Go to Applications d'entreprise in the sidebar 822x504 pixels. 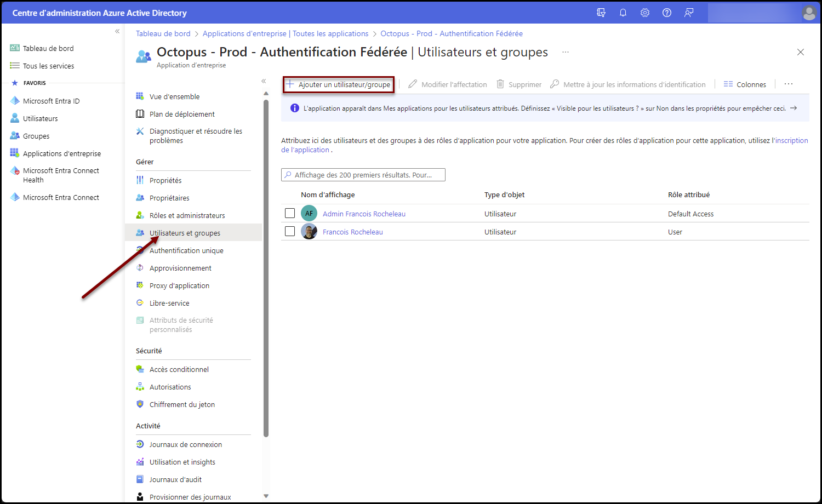click(61, 153)
